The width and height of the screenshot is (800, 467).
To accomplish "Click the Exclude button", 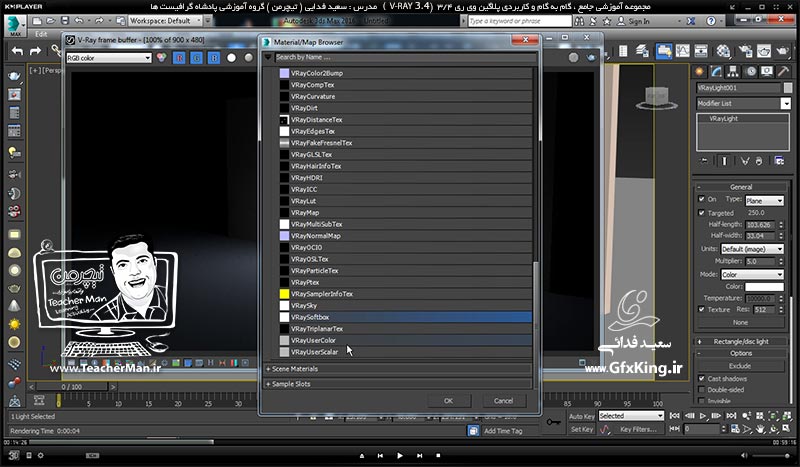I will point(740,365).
